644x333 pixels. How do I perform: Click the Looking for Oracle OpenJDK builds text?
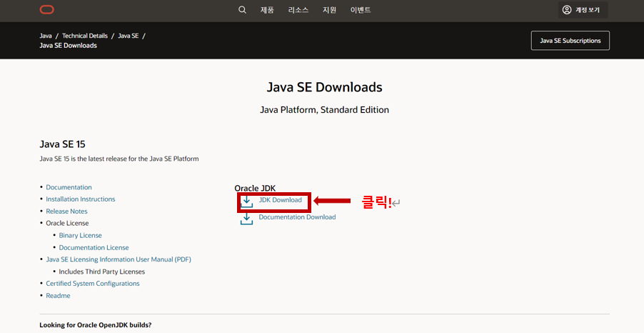click(x=95, y=325)
